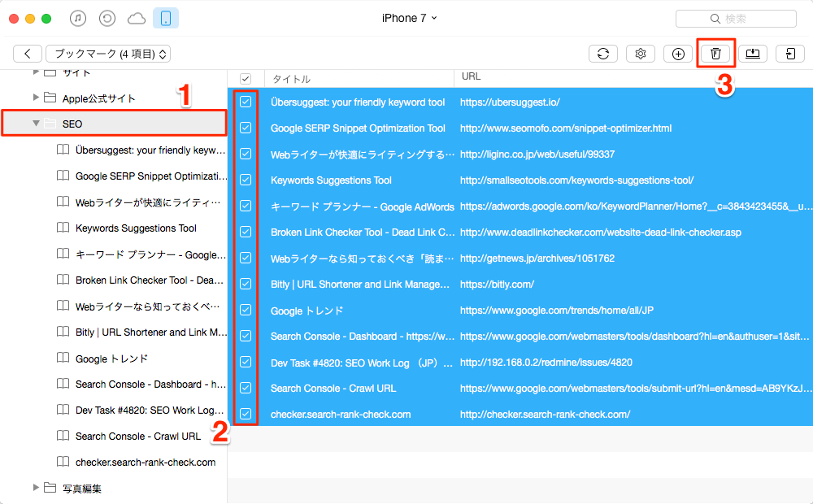Screen dimensions: 813x504
Task: Click the 検索 search field
Action: click(x=736, y=19)
